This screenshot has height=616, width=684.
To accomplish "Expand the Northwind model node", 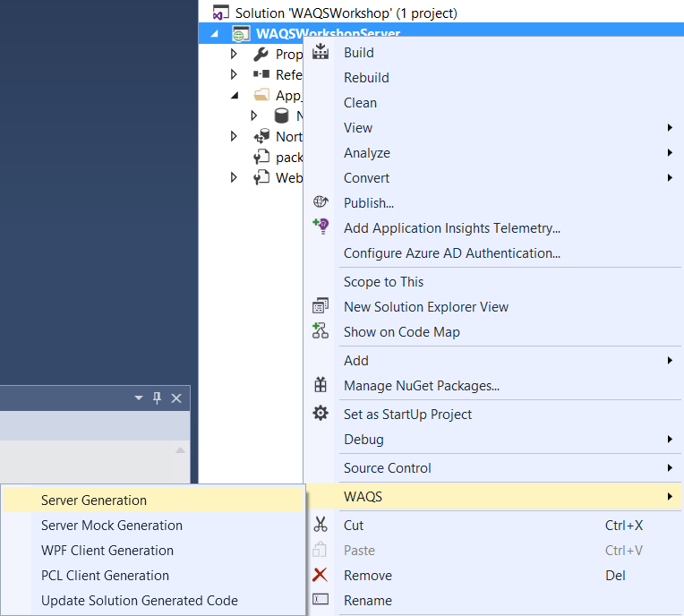I will [234, 136].
